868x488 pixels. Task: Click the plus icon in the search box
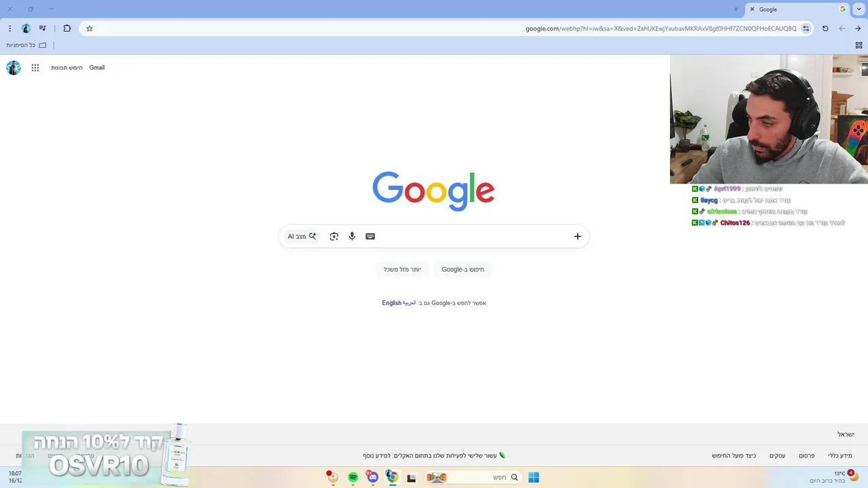(578, 237)
